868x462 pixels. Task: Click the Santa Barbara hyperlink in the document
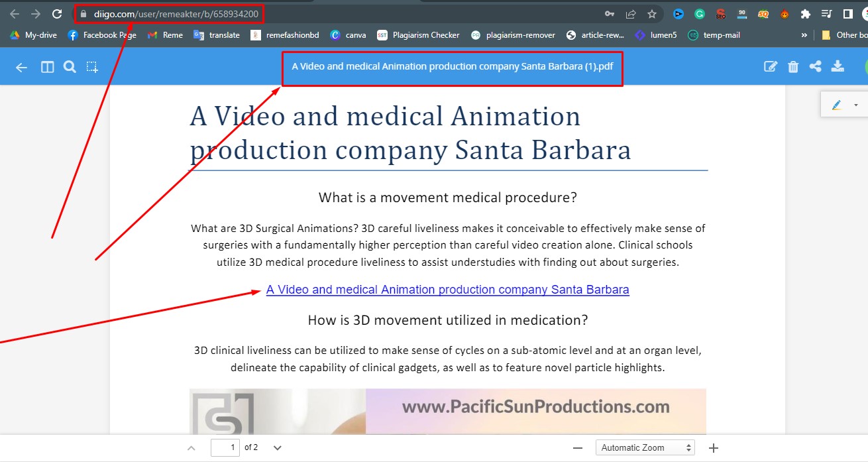448,290
